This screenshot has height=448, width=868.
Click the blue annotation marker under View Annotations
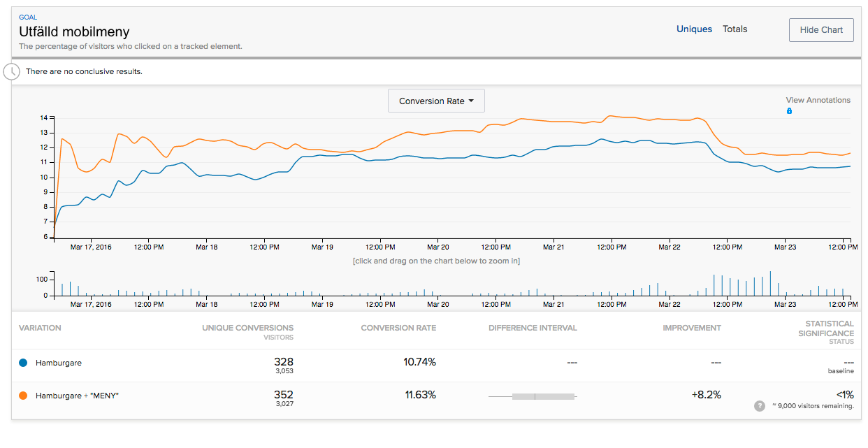(789, 110)
